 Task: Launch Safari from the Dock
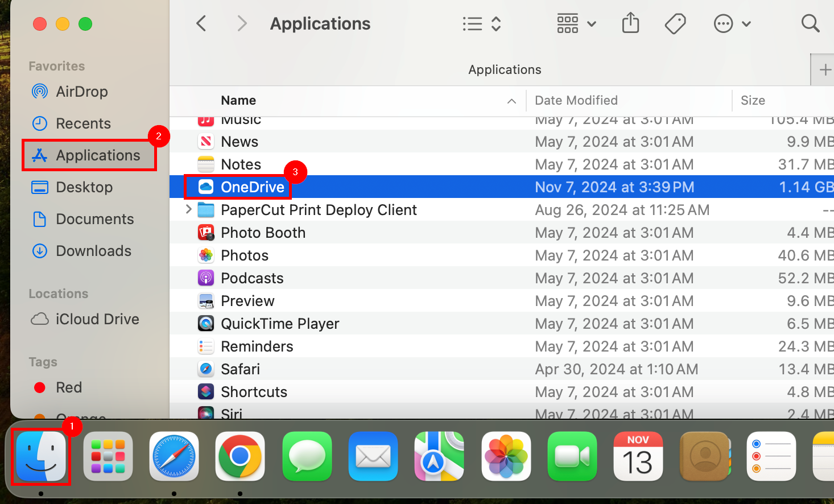pos(174,456)
